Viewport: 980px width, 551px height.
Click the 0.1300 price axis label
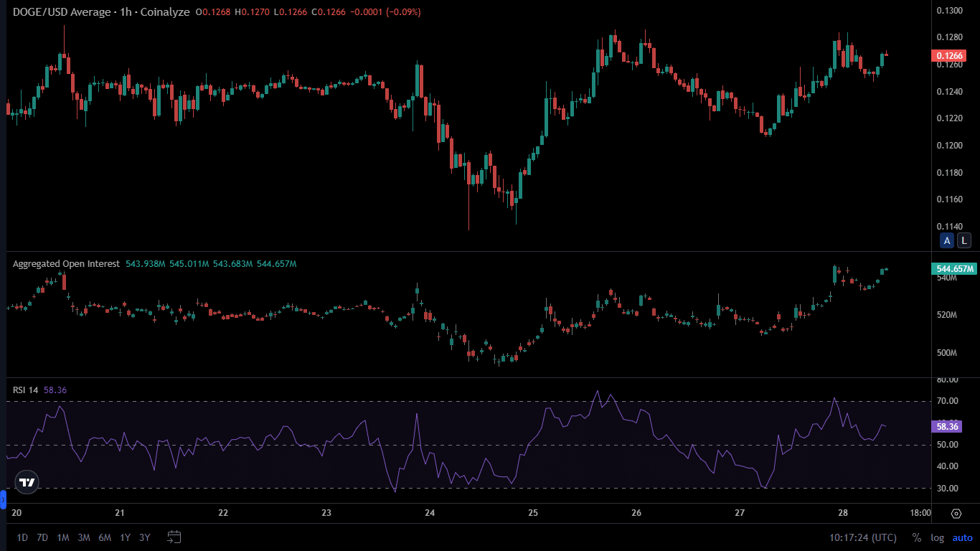[x=949, y=11]
